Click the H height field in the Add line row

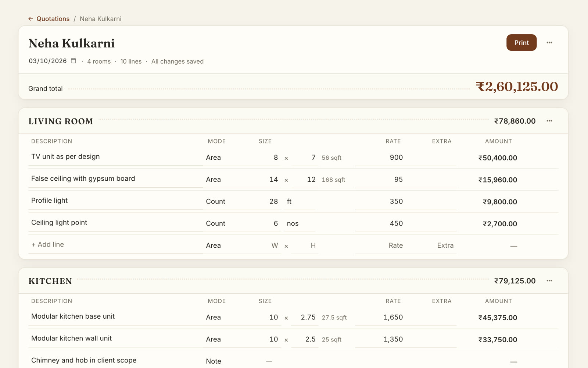tap(305, 245)
